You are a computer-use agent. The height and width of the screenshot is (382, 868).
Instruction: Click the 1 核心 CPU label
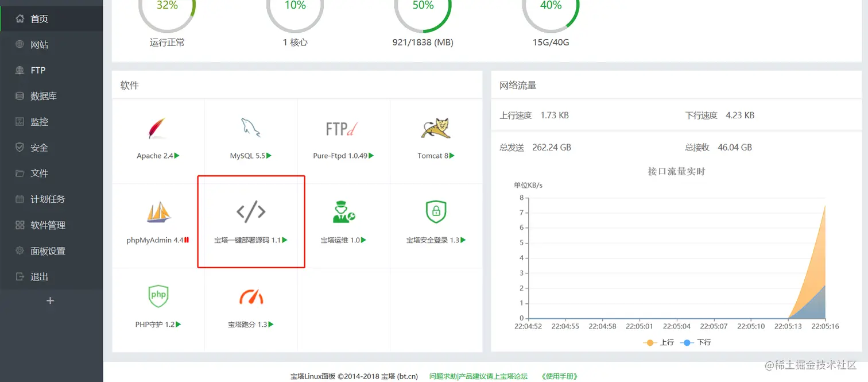[x=295, y=43]
